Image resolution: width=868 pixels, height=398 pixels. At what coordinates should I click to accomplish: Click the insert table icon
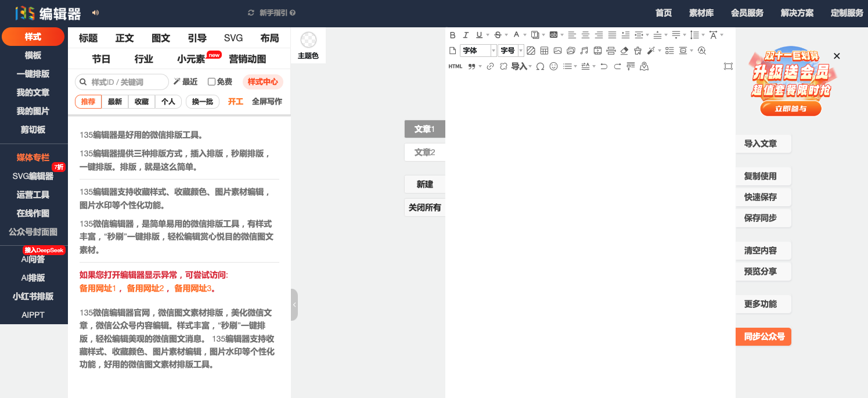pos(544,51)
